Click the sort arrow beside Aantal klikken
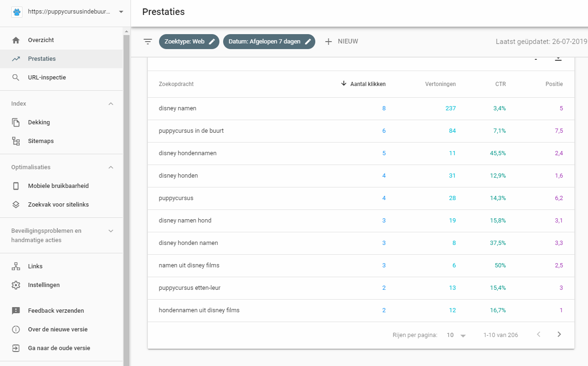This screenshot has height=366, width=588. [x=344, y=84]
